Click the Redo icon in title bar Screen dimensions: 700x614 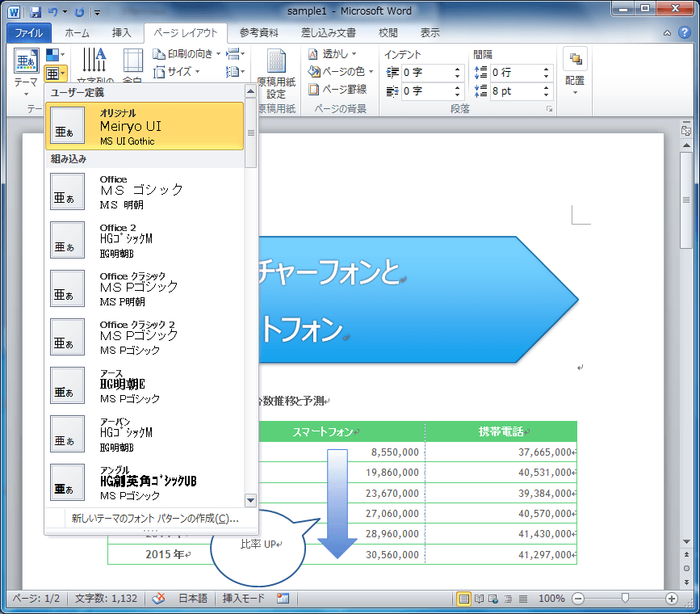(x=79, y=12)
